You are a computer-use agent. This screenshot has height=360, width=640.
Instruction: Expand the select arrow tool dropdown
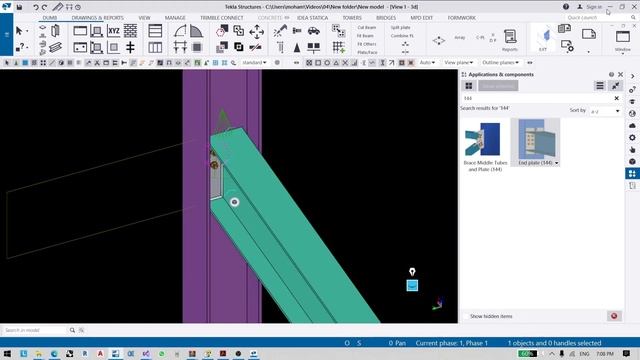point(27,31)
